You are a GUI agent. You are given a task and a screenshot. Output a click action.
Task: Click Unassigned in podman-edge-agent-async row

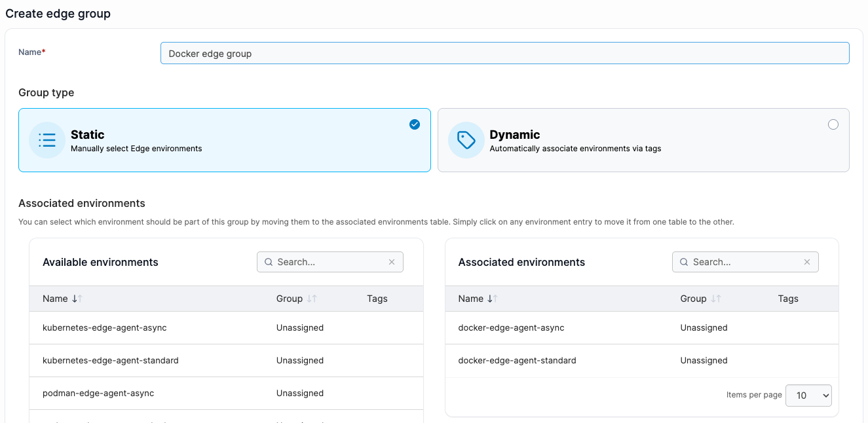300,394
